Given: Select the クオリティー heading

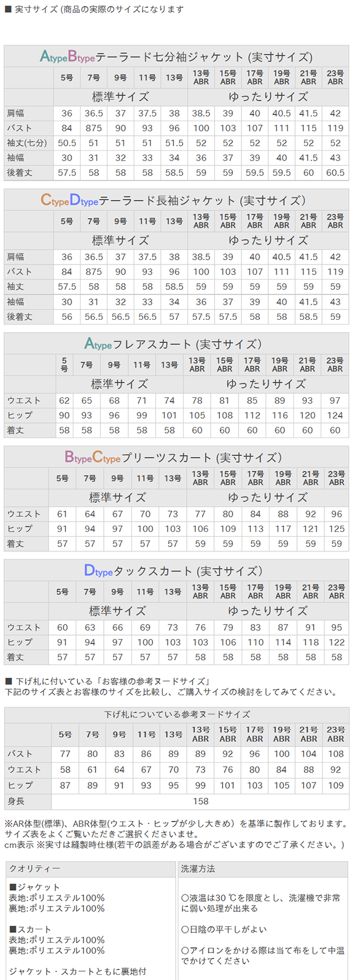Looking at the screenshot, I should point(34,869).
